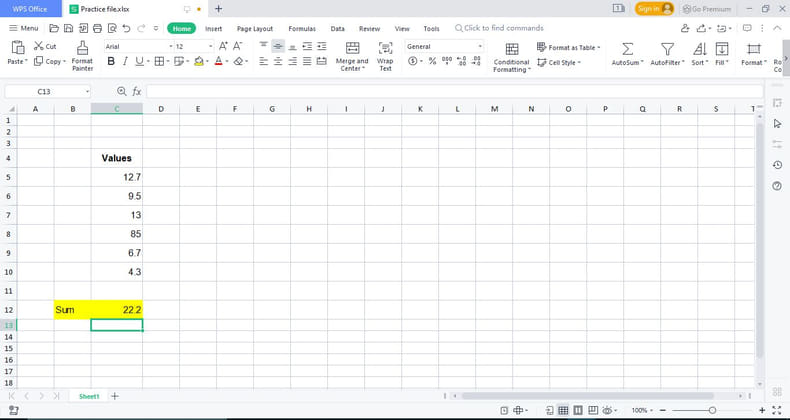Open the Review ribbon tab
This screenshot has height=420, width=790.
(369, 29)
